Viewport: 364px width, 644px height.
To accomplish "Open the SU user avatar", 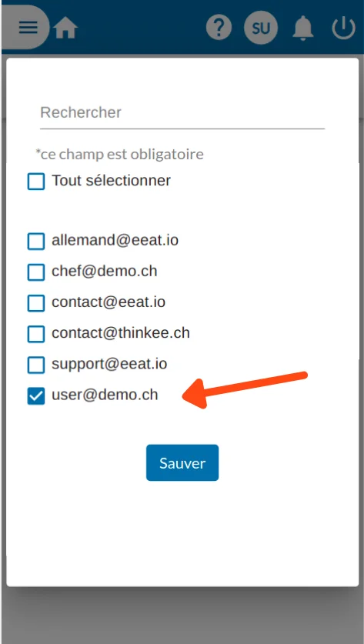I will pos(261,28).
